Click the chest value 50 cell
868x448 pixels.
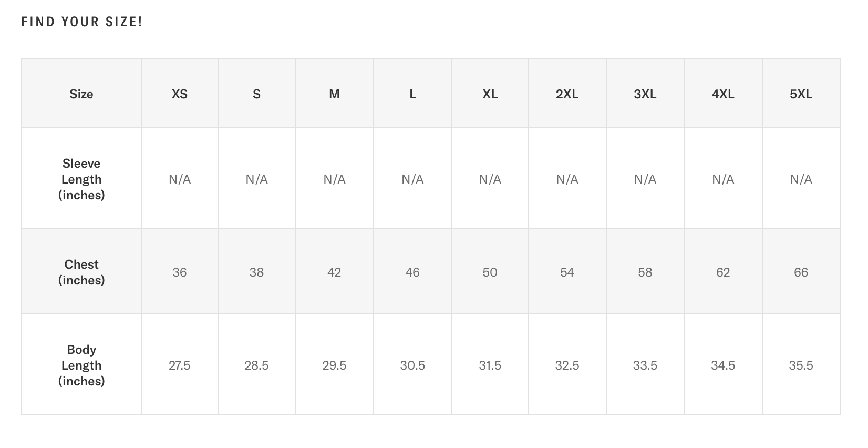point(490,272)
